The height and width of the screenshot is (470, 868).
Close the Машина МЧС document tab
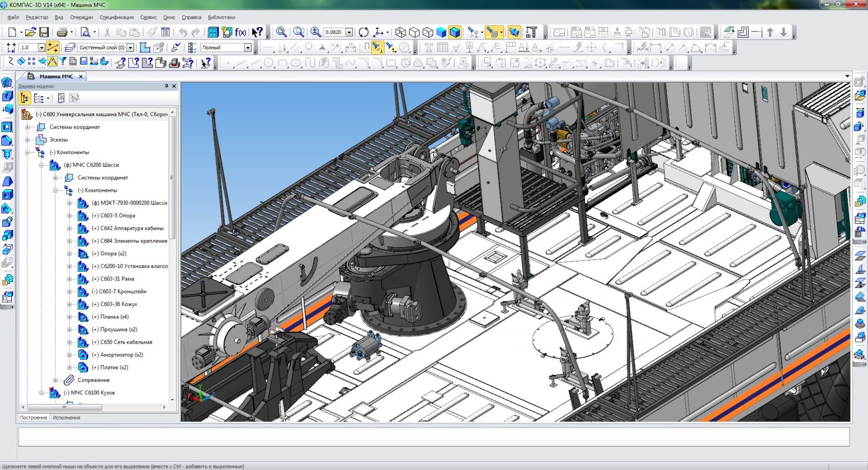[x=81, y=77]
